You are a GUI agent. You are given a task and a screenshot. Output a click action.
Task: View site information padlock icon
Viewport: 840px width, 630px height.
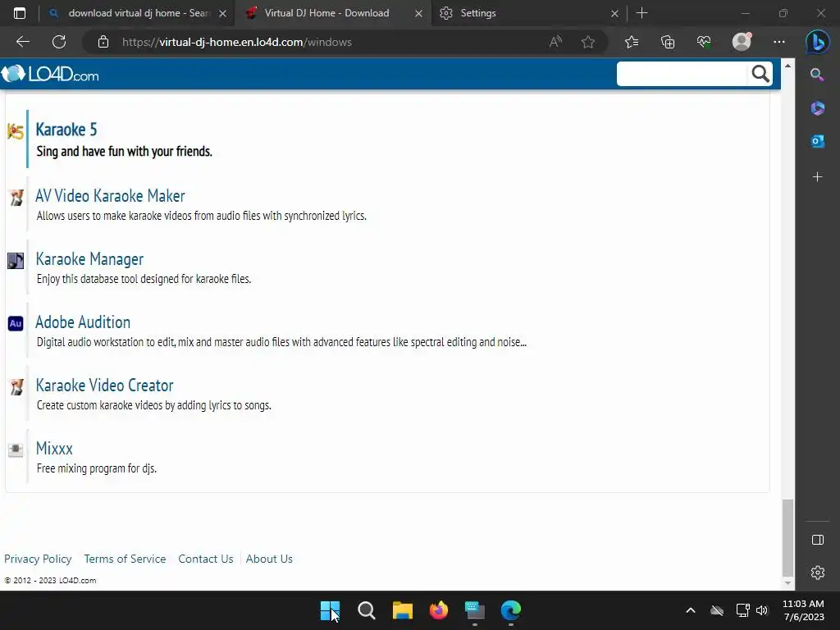pyautogui.click(x=103, y=42)
